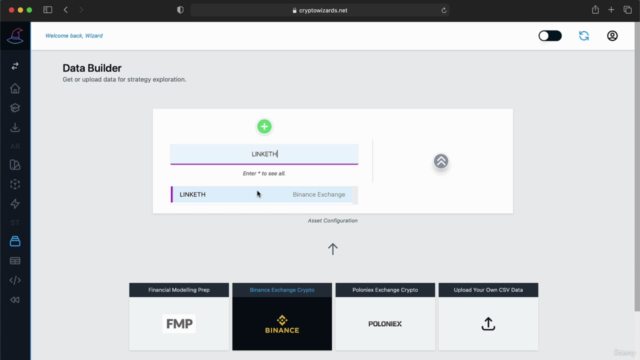
Task: Open the graduation cap learning icon
Action: [15, 108]
